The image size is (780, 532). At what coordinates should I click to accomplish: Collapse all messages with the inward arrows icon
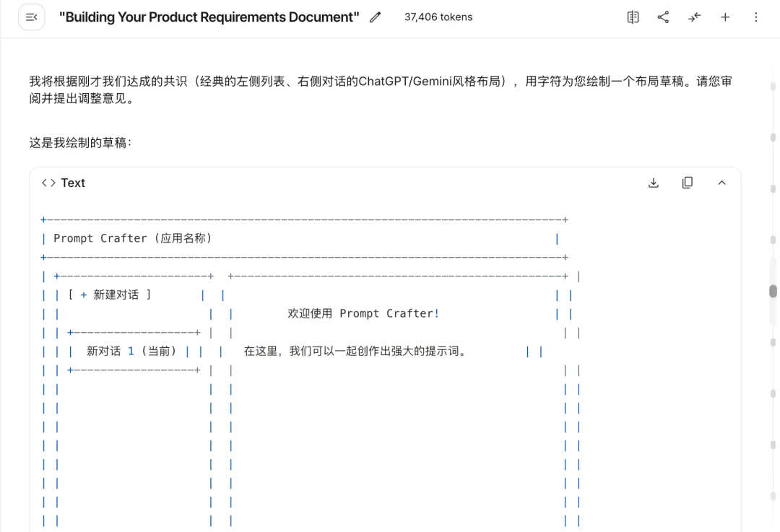tap(694, 17)
